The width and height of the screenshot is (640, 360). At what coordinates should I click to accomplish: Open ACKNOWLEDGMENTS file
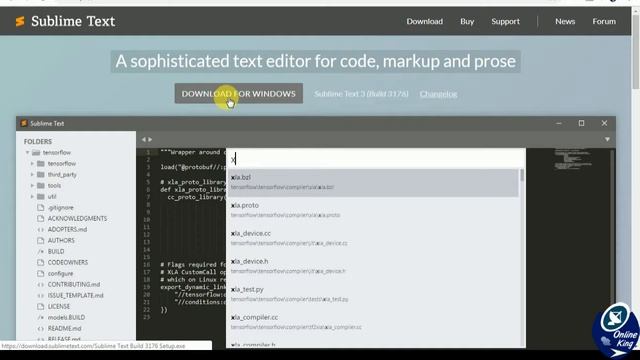(77, 218)
